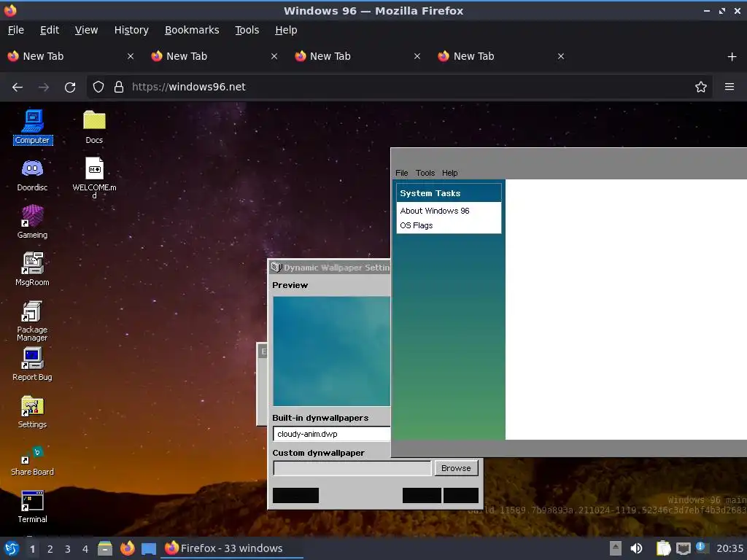The image size is (747, 560).
Task: Click the removable media eject tray icon
Action: click(x=616, y=548)
